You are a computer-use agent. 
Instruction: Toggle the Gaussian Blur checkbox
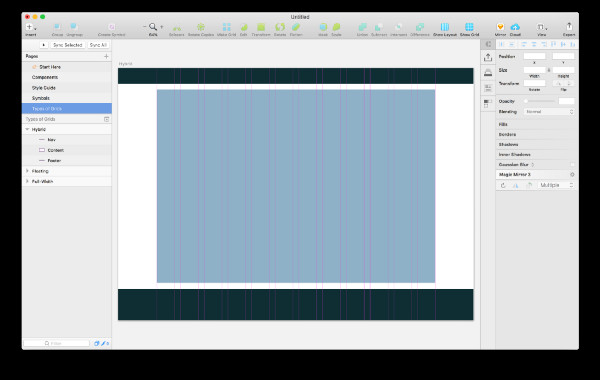tap(572, 165)
